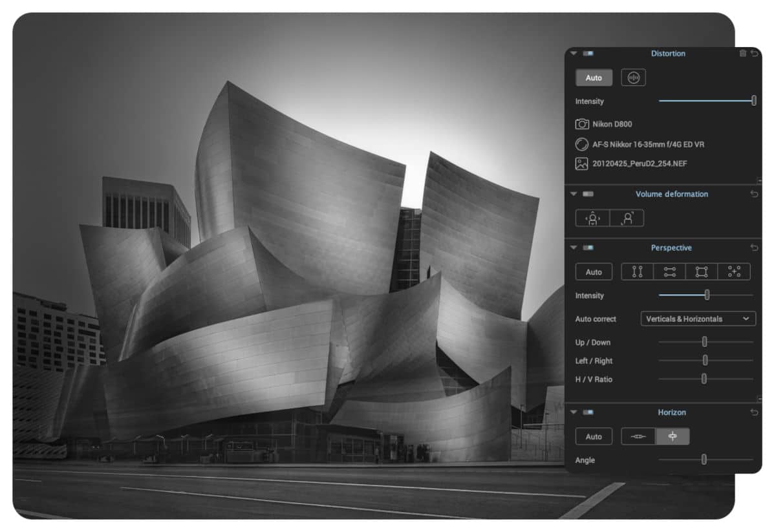This screenshot has width=776, height=532.
Task: Choose the force horizontal parallels tool
Action: pyautogui.click(x=669, y=272)
